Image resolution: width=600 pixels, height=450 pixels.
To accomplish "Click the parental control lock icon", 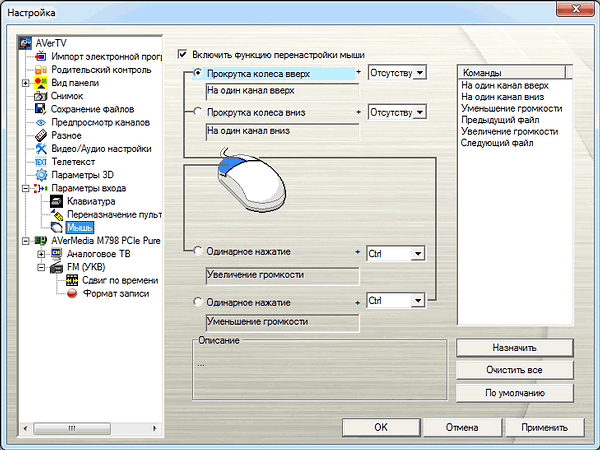I will tap(41, 70).
